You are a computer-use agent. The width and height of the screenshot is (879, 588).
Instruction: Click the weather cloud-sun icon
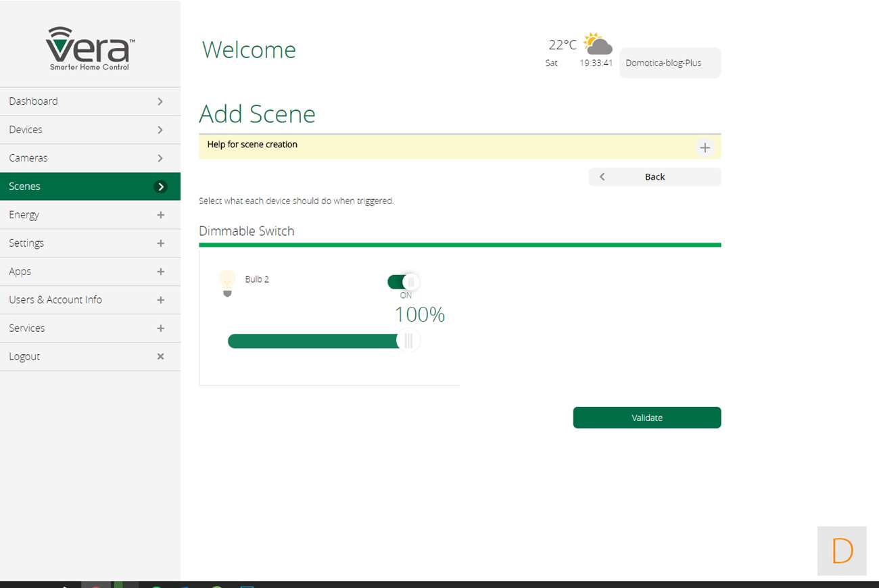(x=598, y=44)
